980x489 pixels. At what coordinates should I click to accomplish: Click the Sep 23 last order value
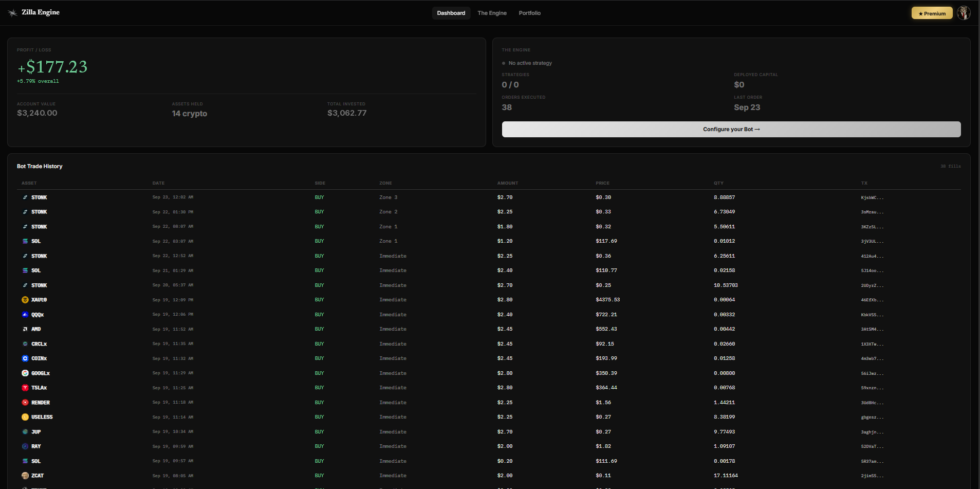coord(747,107)
